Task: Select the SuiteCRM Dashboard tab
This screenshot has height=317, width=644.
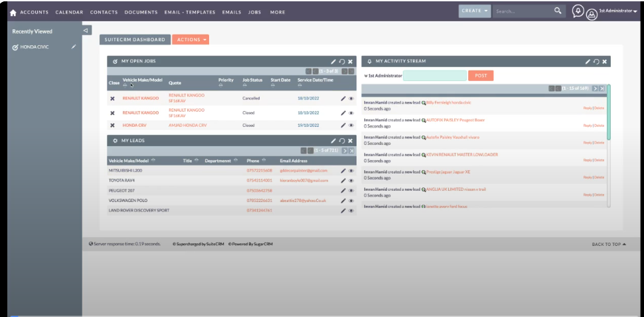Action: (135, 40)
